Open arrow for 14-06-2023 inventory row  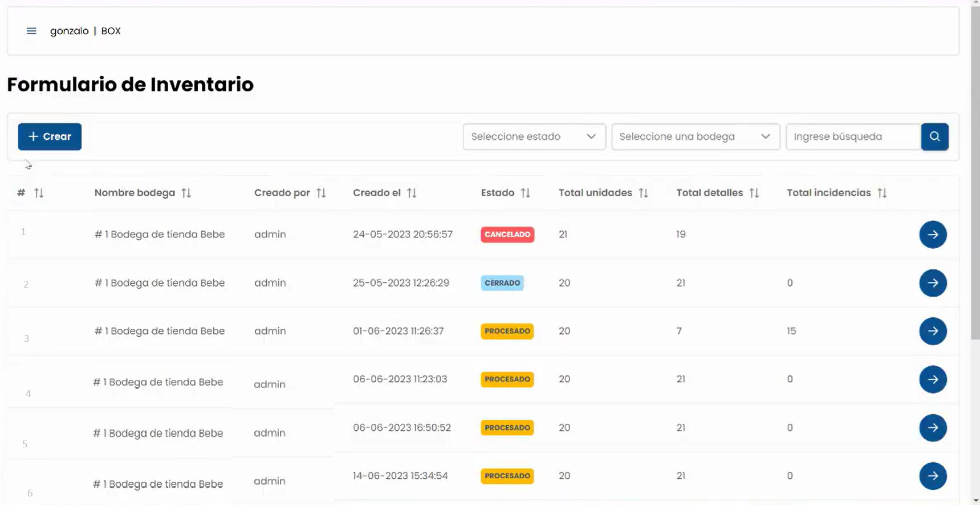click(933, 476)
